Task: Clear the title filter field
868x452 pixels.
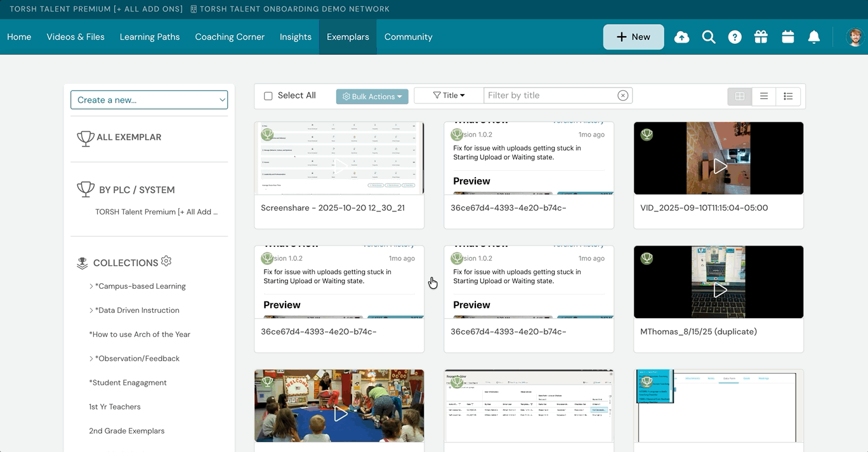Action: click(x=623, y=95)
